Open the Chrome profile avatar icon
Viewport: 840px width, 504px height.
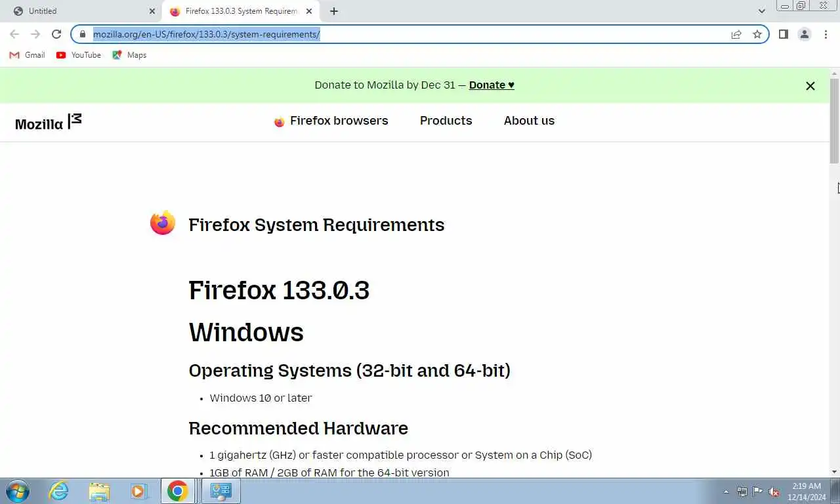click(x=805, y=34)
